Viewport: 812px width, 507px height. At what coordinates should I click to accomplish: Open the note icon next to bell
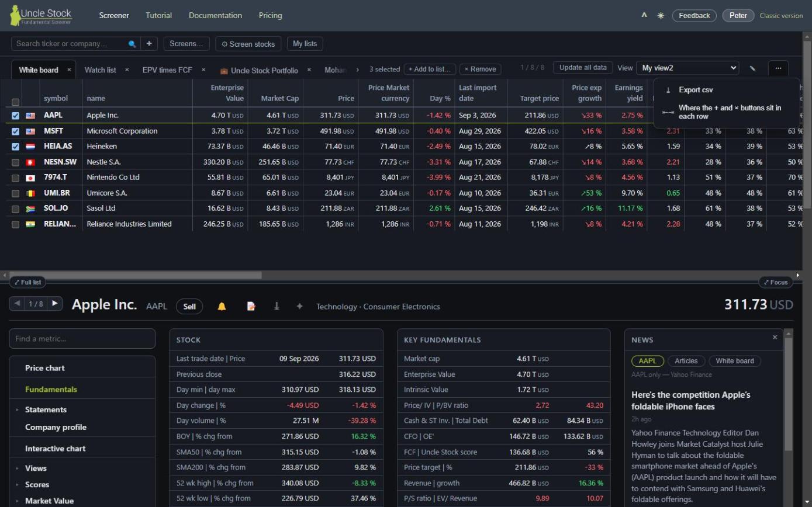pyautogui.click(x=251, y=306)
